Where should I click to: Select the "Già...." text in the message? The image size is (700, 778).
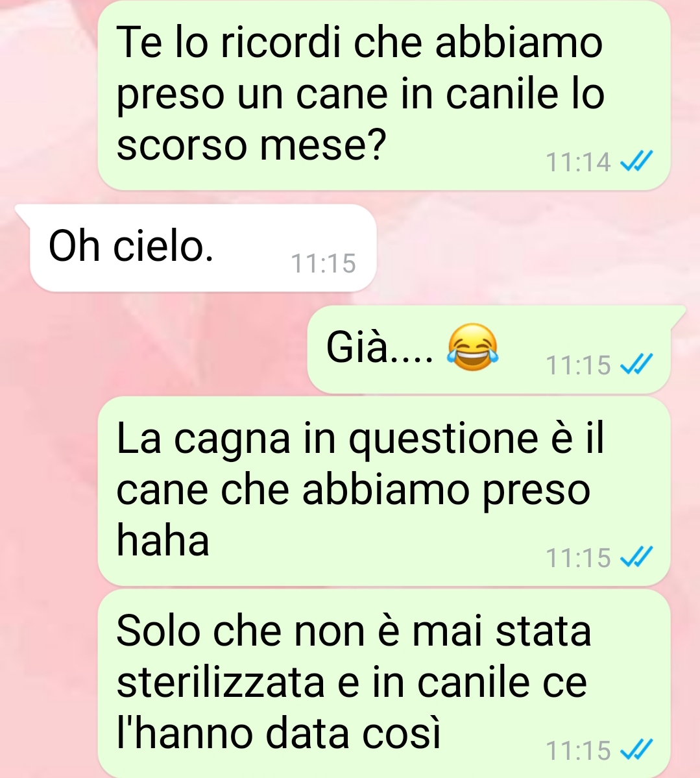pos(380,347)
